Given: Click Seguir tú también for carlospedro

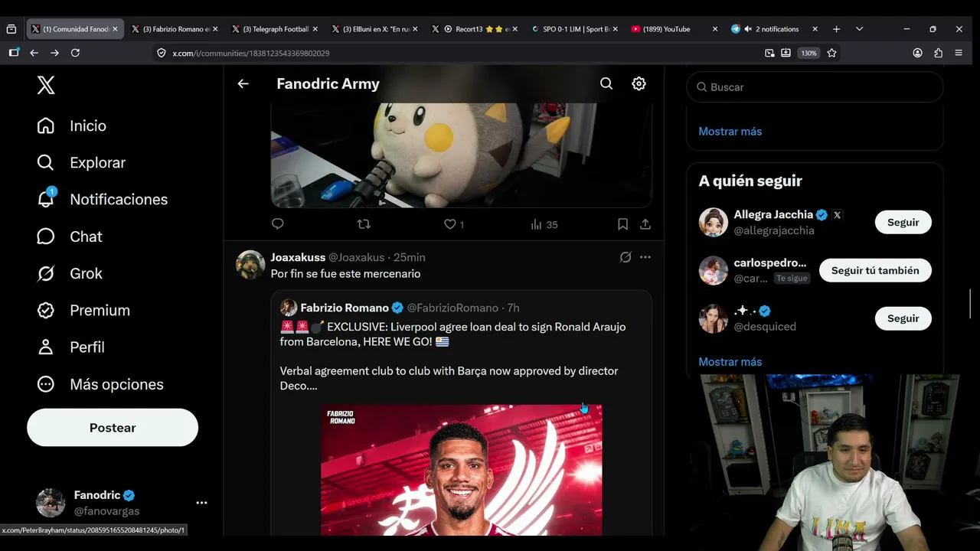Looking at the screenshot, I should coord(875,270).
